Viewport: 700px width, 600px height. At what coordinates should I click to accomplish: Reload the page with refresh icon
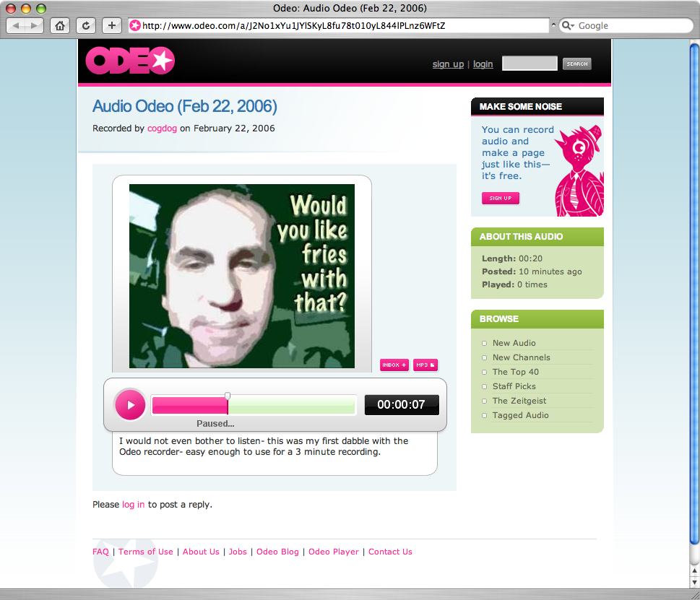tap(86, 25)
